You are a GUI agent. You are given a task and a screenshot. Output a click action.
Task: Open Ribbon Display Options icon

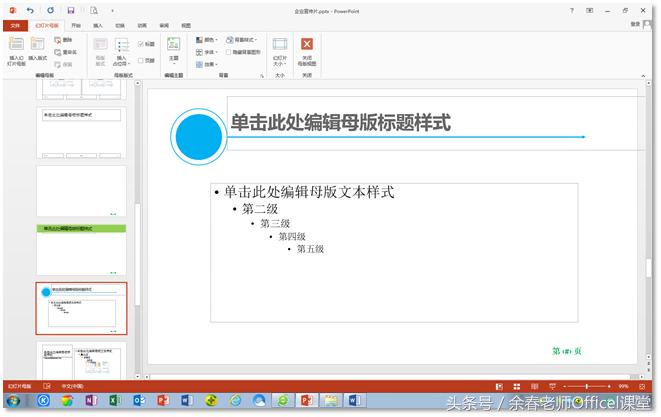click(590, 11)
